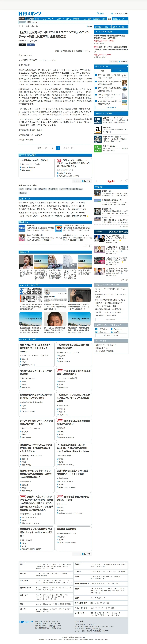Click the フラッシュアップ column thumbnail icon
The height and width of the screenshot is (644, 147).
point(58,228)
